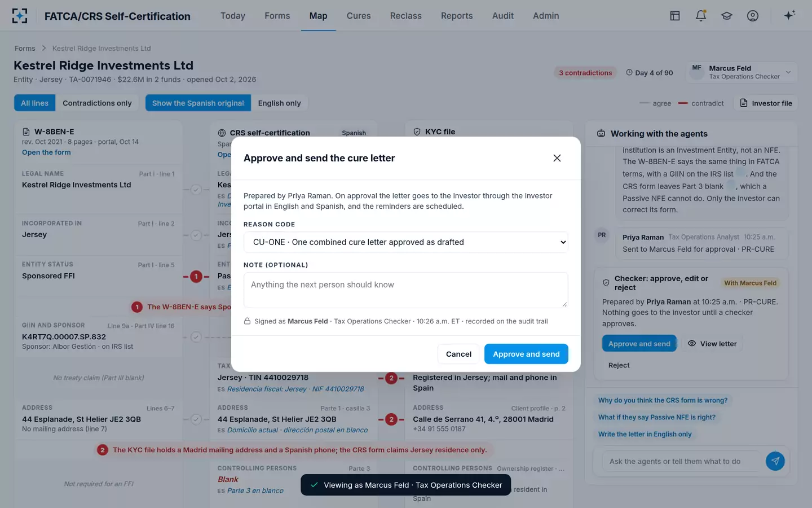Screen dimensions: 812x508
Task: Select contradiction marker 2 beside Calle de Serrano address
Action: coord(391,419)
